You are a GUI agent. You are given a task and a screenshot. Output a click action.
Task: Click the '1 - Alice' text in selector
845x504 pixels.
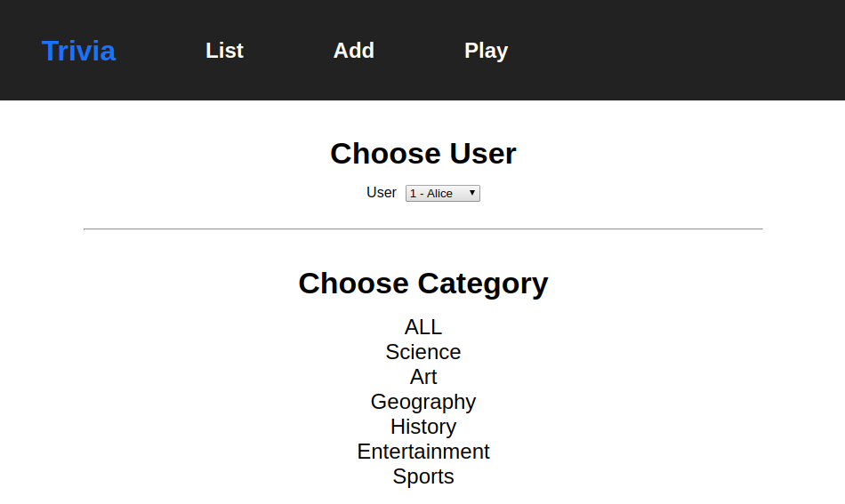tap(431, 194)
